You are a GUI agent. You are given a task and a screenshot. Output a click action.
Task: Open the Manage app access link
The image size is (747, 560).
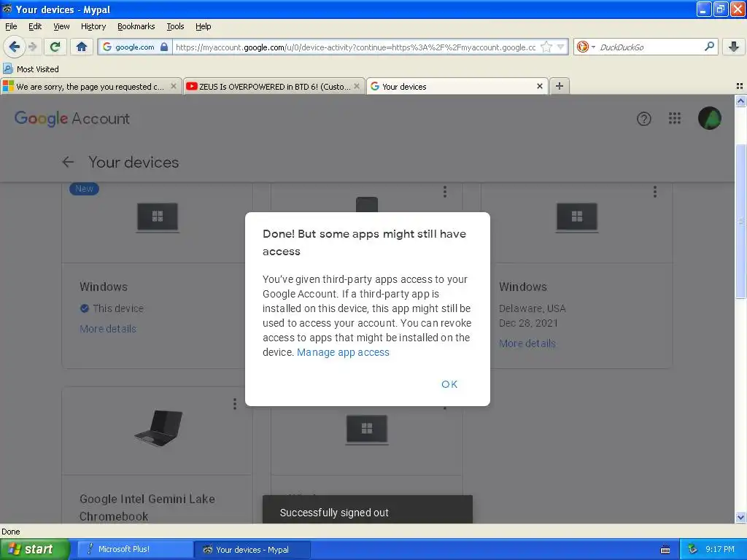click(343, 352)
